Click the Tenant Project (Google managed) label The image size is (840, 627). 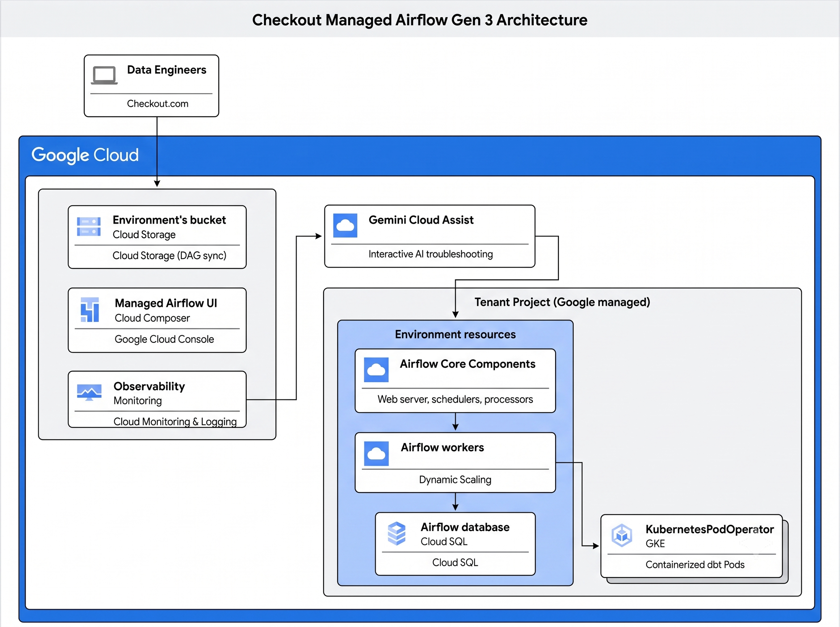coord(562,302)
